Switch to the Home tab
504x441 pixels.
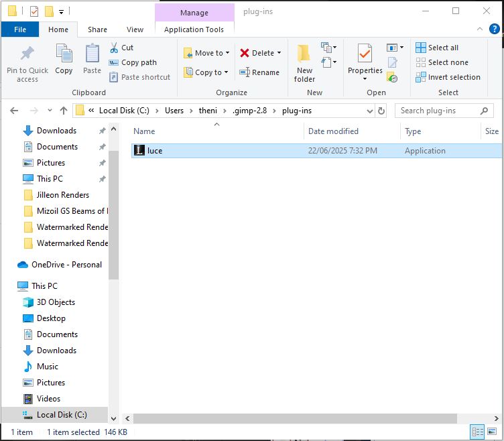[x=58, y=29]
